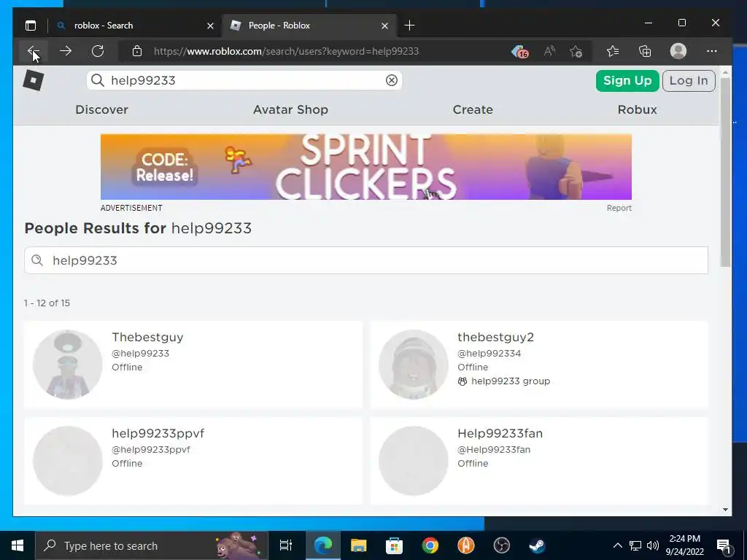The width and height of the screenshot is (747, 560).
Task: Clear the top search box text
Action: (392, 80)
